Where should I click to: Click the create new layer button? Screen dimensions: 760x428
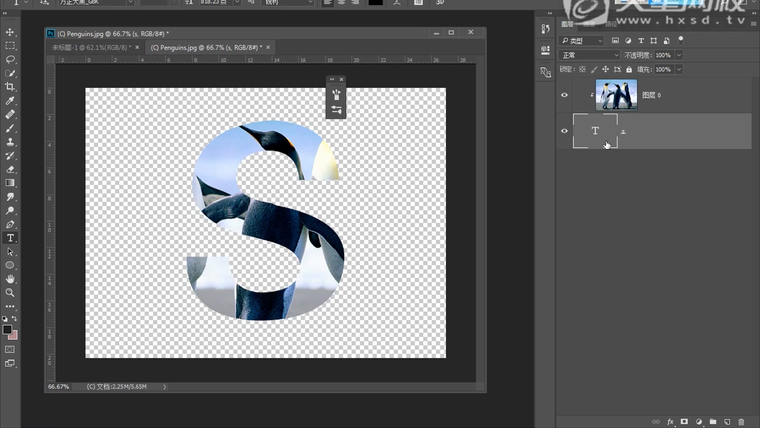[x=727, y=422]
